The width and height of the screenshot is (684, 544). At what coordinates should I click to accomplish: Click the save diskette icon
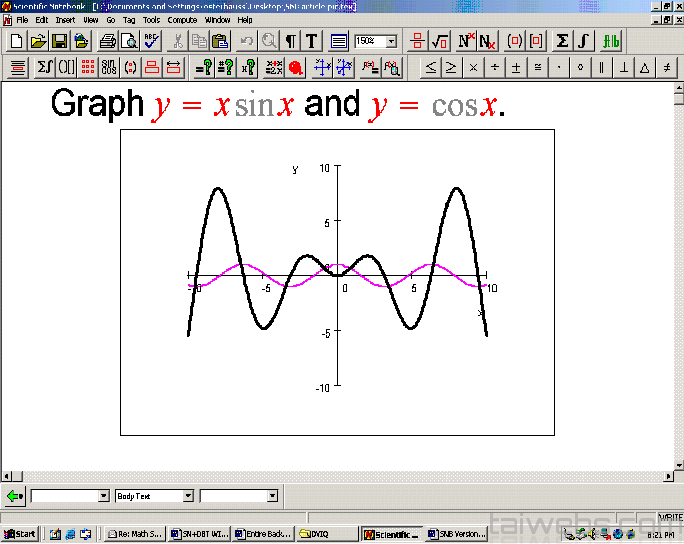click(59, 41)
